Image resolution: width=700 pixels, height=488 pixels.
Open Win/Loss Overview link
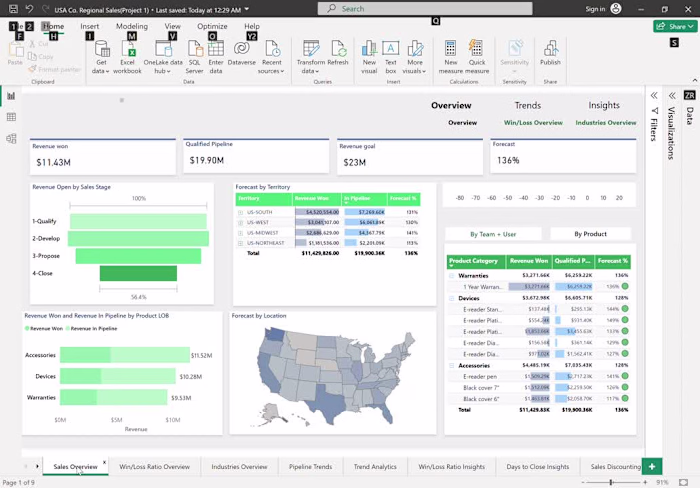click(x=533, y=122)
